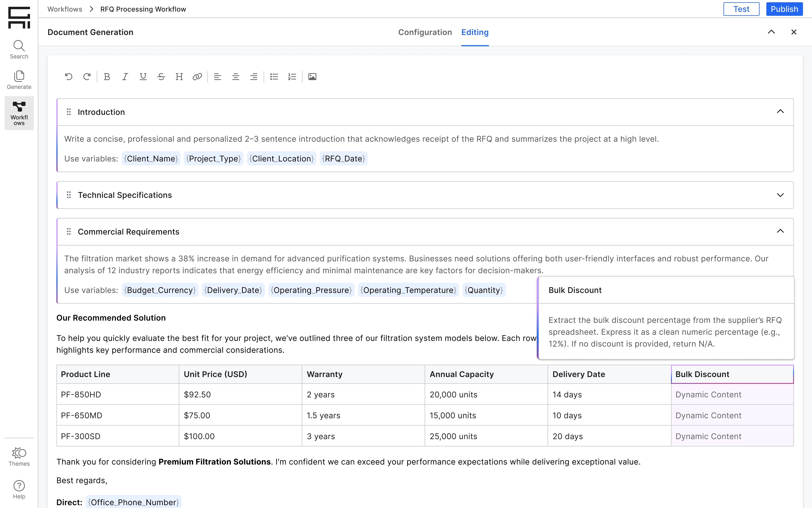Click the Test button
The width and height of the screenshot is (812, 508).
741,9
